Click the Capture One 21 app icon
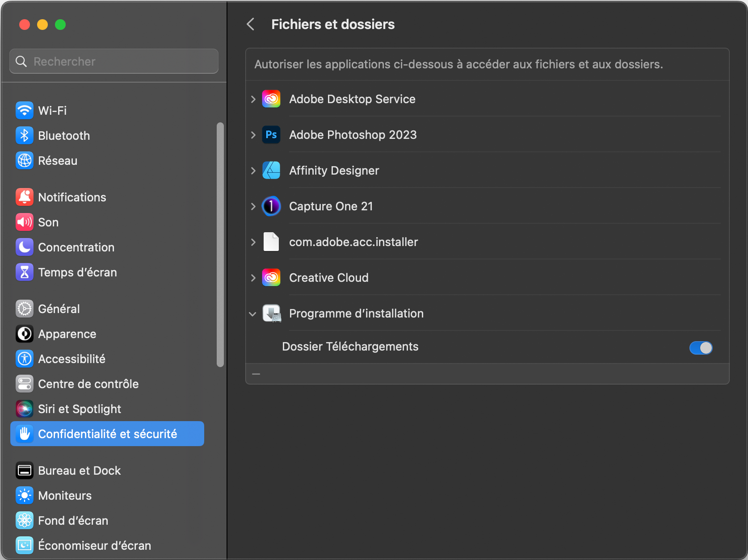Viewport: 748px width, 560px height. [271, 206]
